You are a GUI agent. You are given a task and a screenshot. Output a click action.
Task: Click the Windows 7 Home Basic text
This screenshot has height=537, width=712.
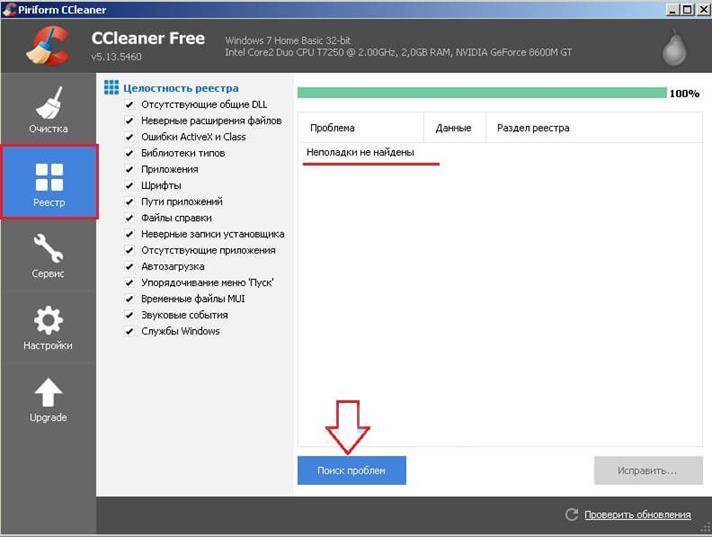click(x=288, y=40)
